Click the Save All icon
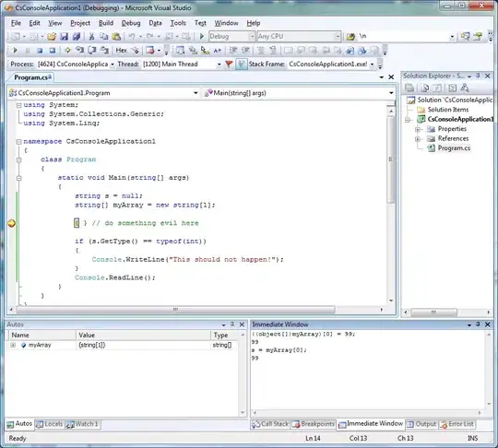 77,37
